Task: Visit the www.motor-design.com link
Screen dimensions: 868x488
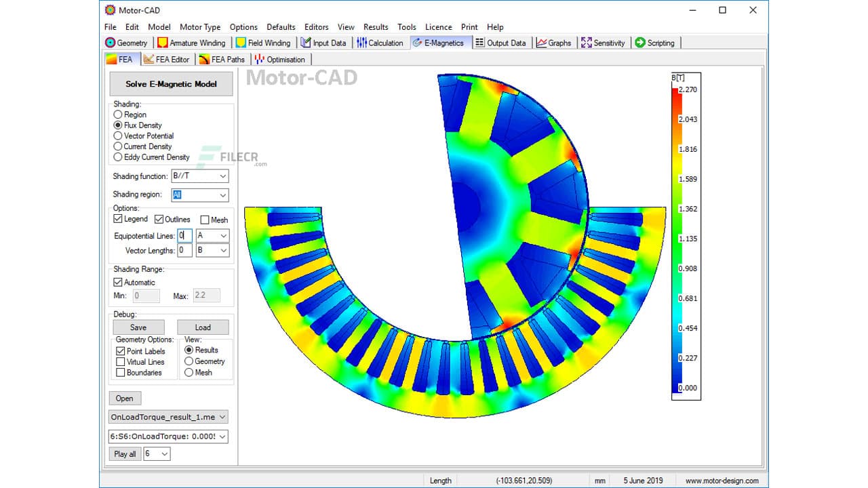Action: (x=721, y=480)
